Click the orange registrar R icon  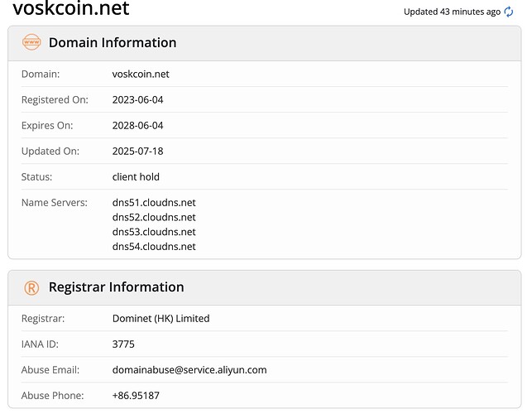[x=31, y=287]
